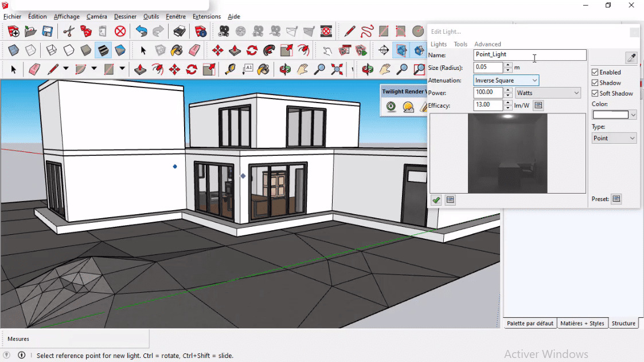Uncheck the Shadow checkbox
Viewport: 644px width, 362px height.
[595, 82]
